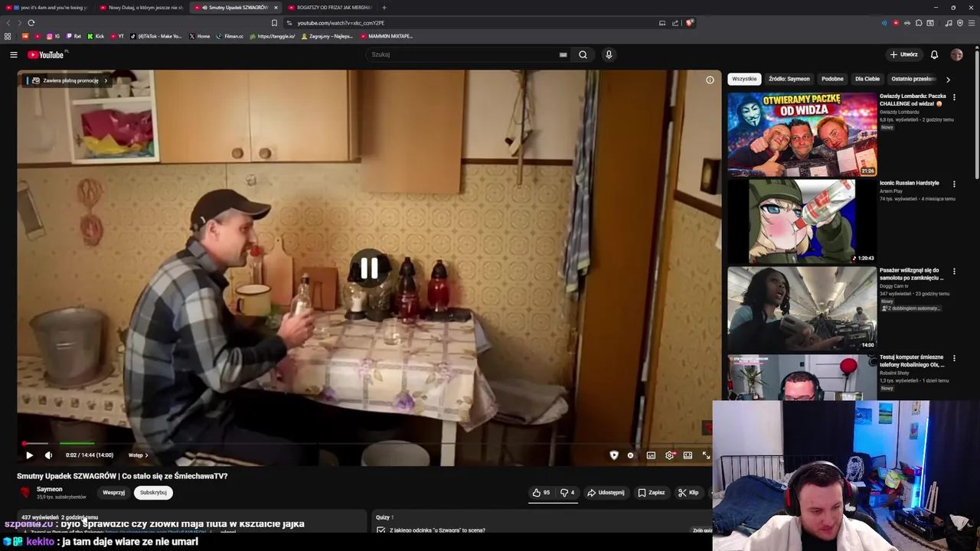Open the Filman.cc bookmark
This screenshot has height=551, width=980.
pyautogui.click(x=230, y=36)
